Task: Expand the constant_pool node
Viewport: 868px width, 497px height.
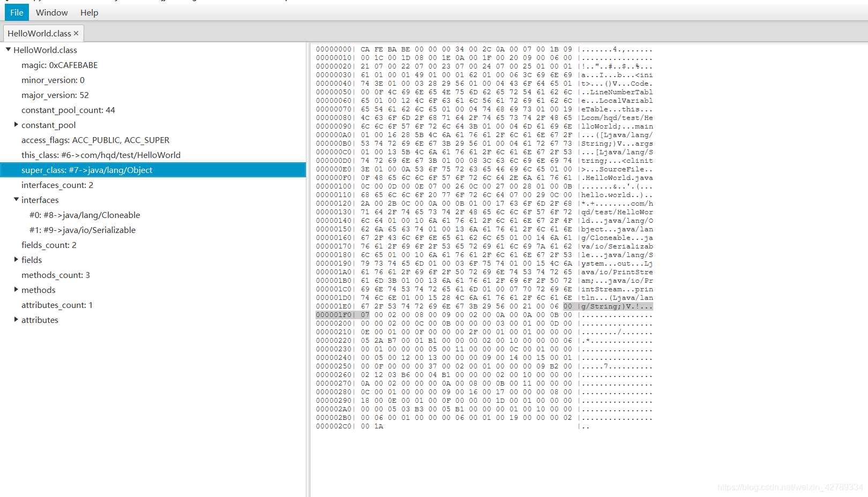Action: pos(16,124)
